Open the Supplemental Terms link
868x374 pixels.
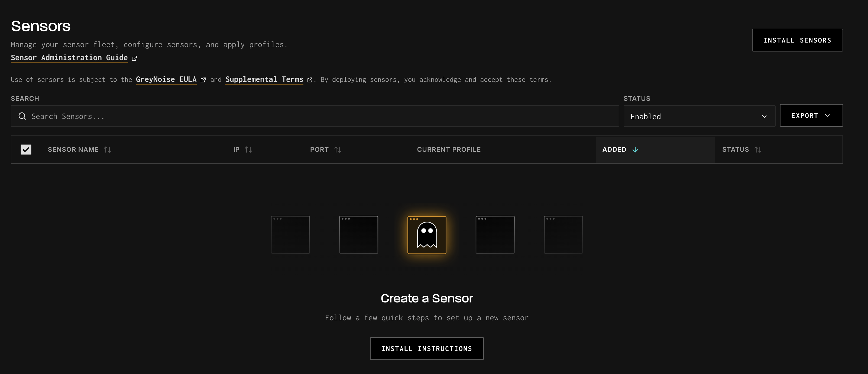[x=264, y=79]
